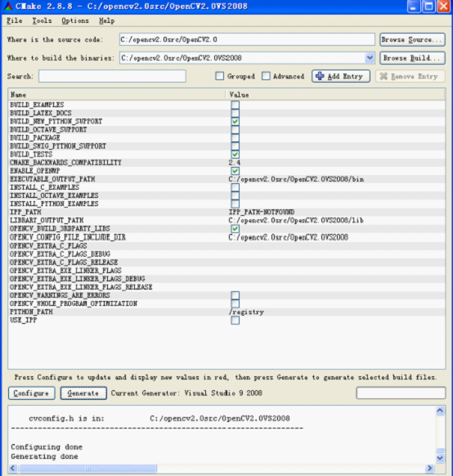453x476 pixels.
Task: Click output log scroll down arrow
Action: click(440, 458)
